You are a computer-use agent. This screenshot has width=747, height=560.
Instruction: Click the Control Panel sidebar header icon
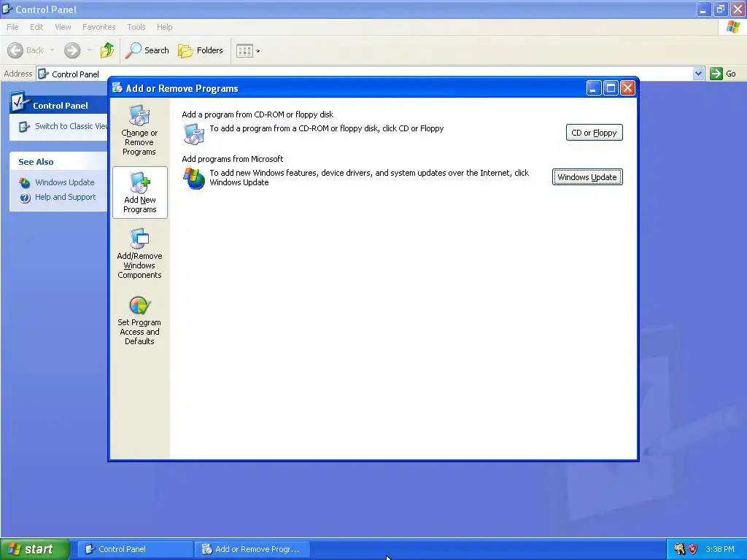coord(20,101)
